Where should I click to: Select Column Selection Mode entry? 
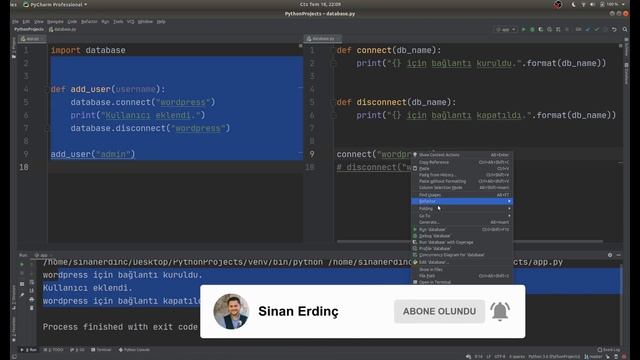pos(462,187)
